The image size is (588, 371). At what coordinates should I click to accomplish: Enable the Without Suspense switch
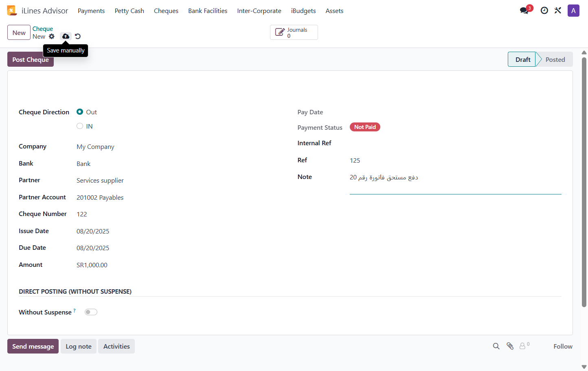tap(91, 312)
